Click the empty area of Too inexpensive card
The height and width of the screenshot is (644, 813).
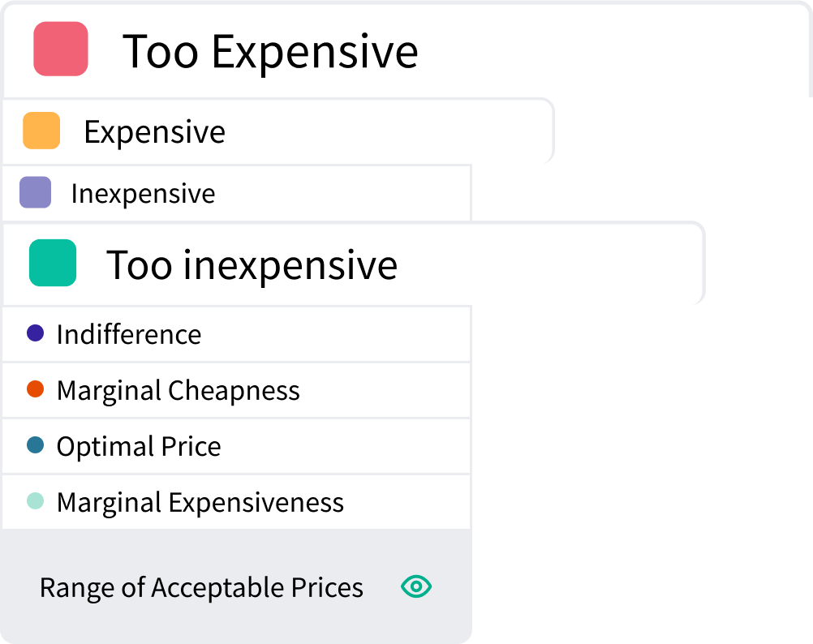tap(549, 263)
